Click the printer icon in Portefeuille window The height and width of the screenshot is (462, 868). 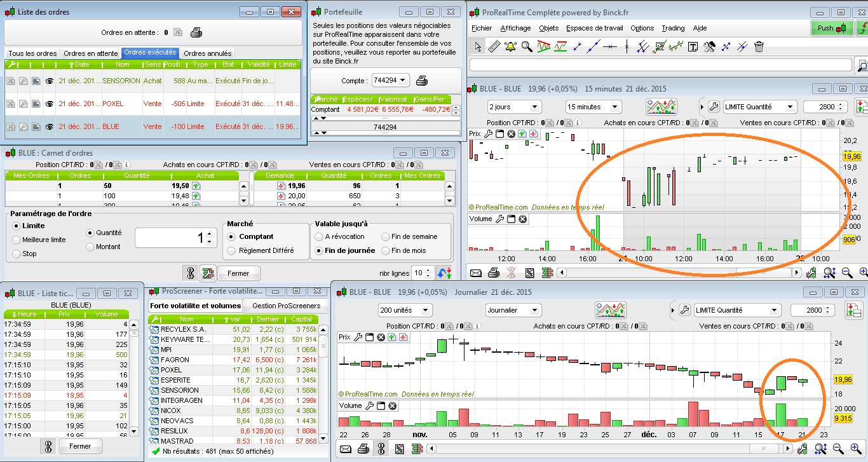pos(422,81)
